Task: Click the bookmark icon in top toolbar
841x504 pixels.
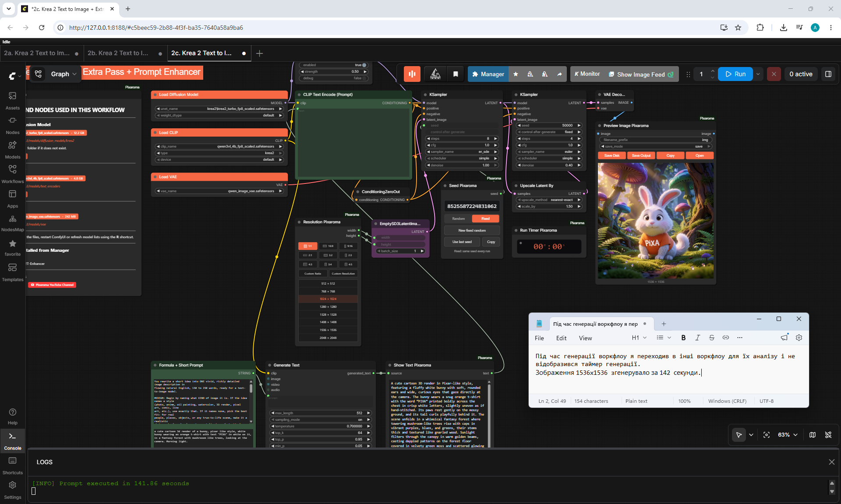Action: click(x=456, y=74)
